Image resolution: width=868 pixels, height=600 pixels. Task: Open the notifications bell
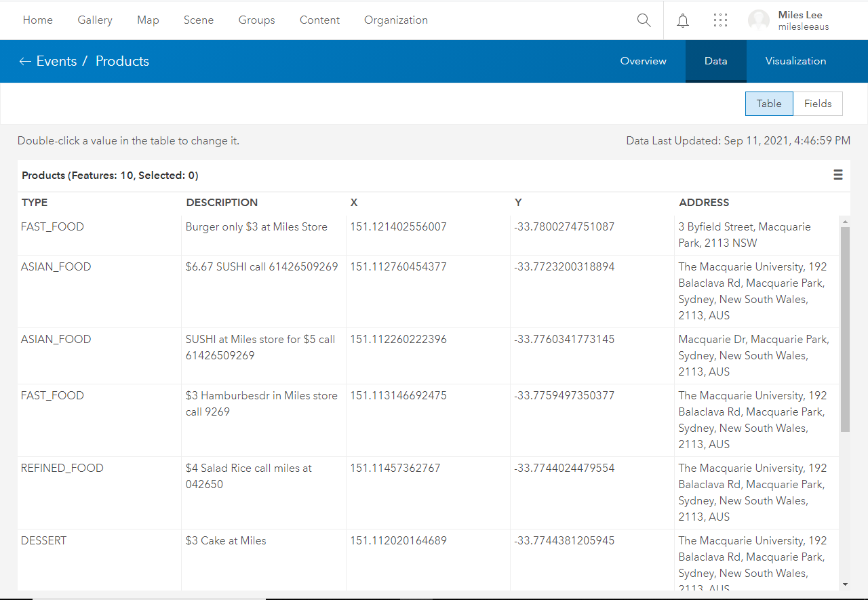(x=683, y=20)
